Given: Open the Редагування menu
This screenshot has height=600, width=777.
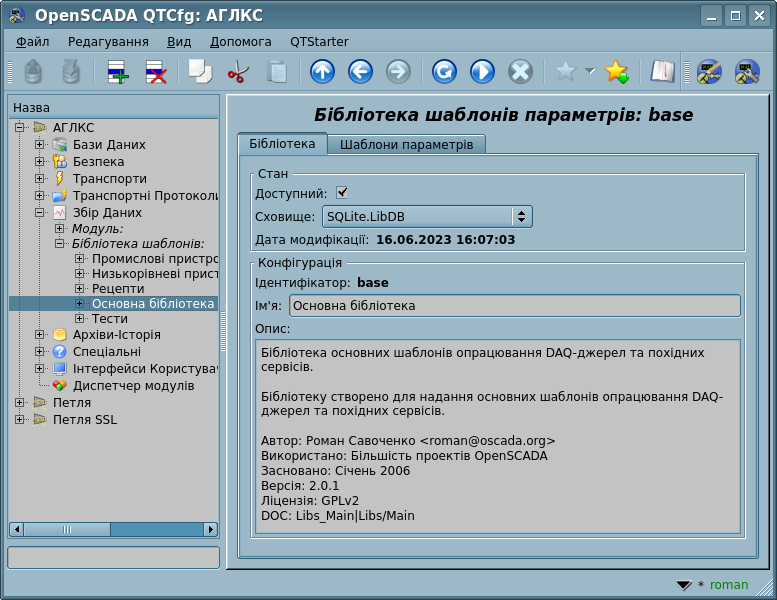Looking at the screenshot, I should pyautogui.click(x=108, y=41).
